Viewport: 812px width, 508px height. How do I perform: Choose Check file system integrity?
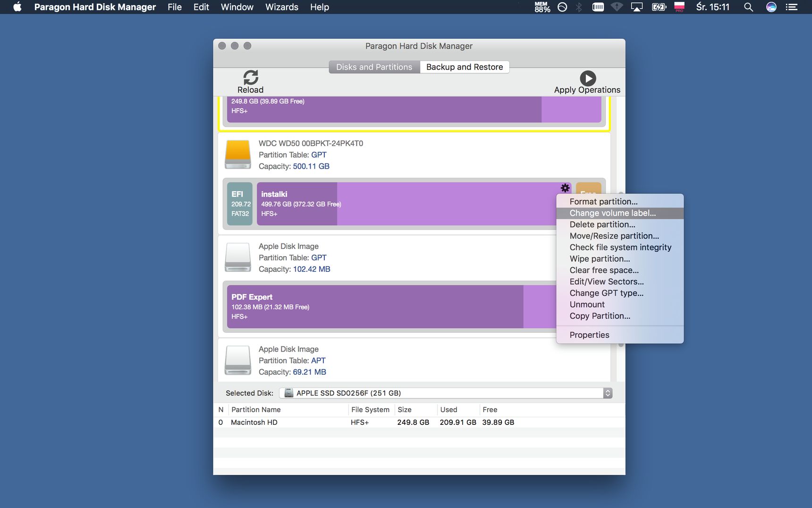coord(620,247)
